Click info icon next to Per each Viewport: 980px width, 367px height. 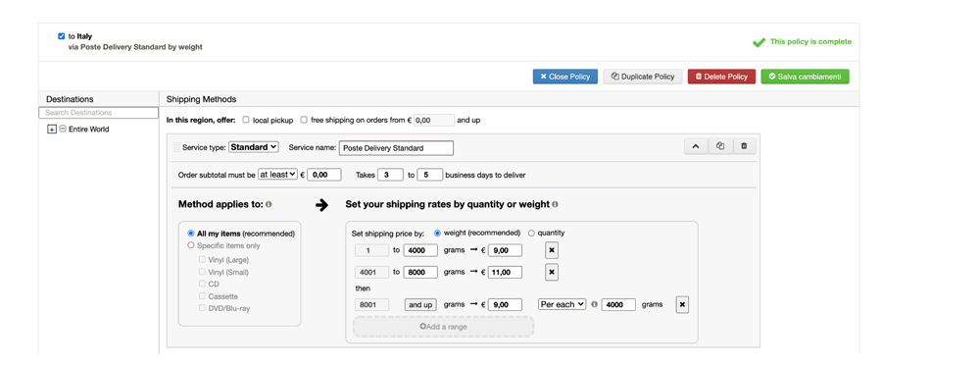(594, 304)
